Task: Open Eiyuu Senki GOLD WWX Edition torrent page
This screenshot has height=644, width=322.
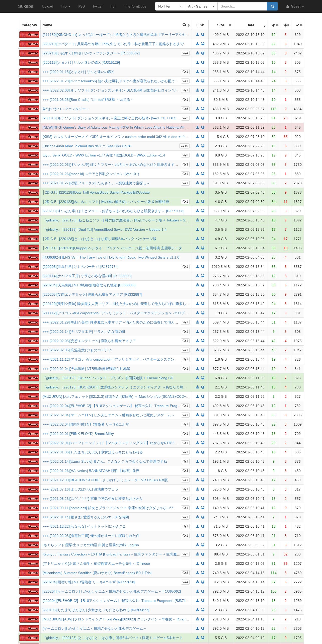Action: 104,155
